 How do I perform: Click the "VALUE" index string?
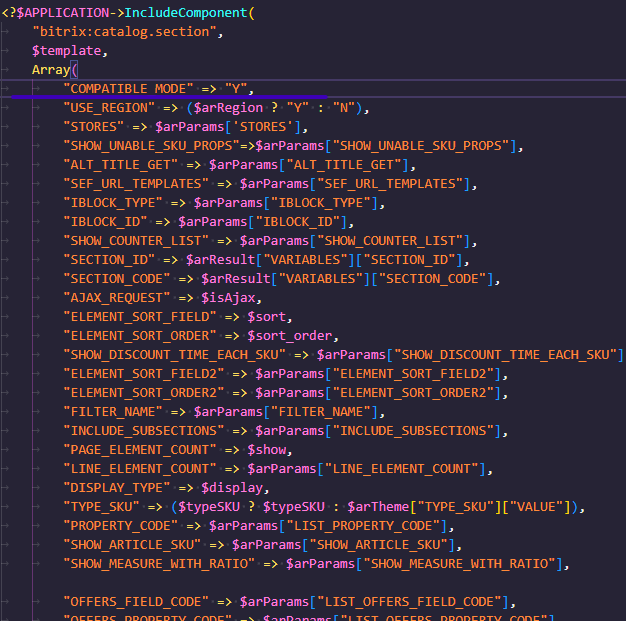click(x=537, y=507)
